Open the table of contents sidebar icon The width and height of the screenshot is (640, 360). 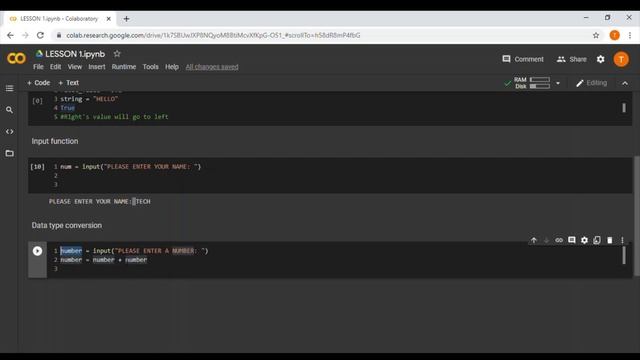(x=9, y=88)
